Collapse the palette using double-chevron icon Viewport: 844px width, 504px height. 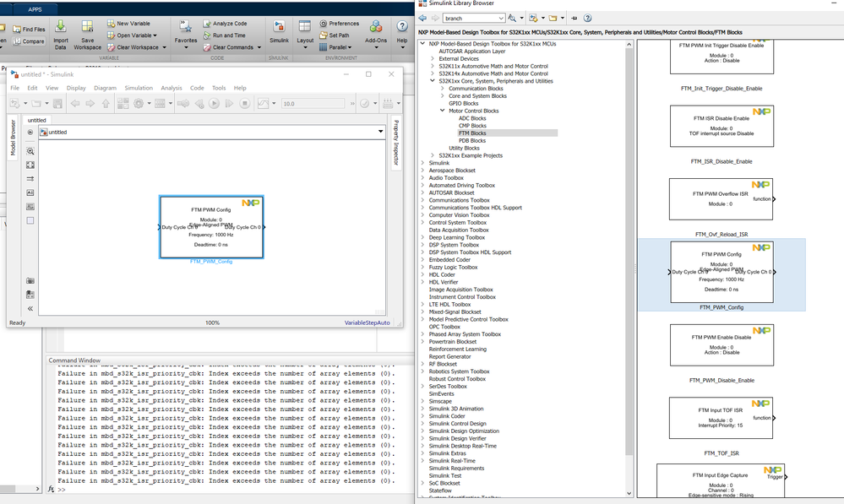coord(30,309)
